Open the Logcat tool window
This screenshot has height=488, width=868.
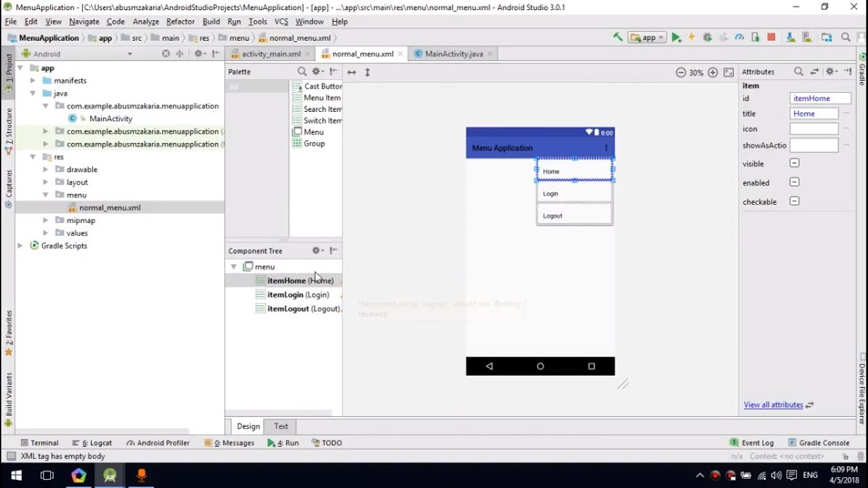(x=92, y=443)
